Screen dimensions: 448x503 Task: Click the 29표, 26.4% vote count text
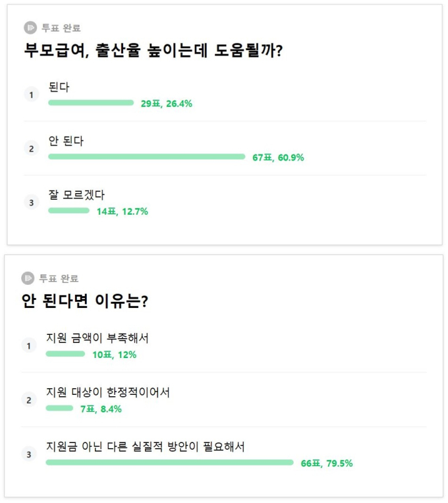[x=167, y=104]
